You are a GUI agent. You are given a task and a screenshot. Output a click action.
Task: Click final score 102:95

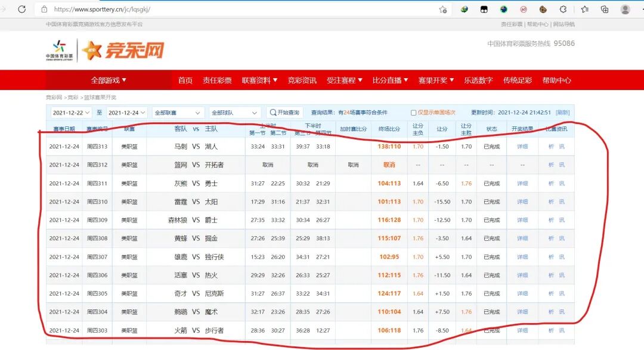389,257
